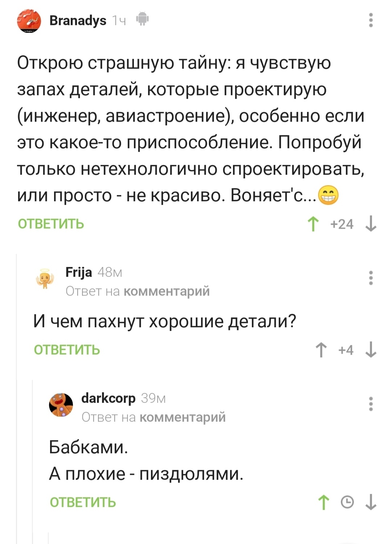Open Frija profile avatar
This screenshot has height=544, width=392.
(45, 279)
